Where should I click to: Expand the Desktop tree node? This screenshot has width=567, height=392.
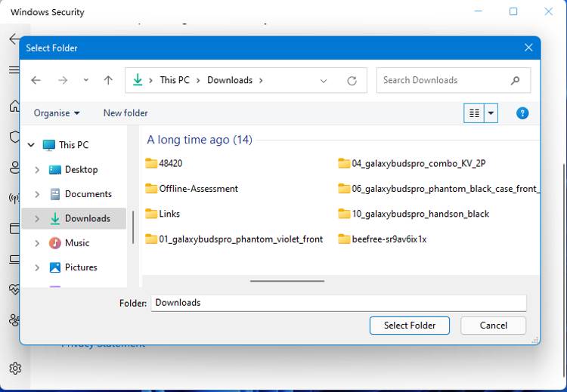(x=37, y=170)
